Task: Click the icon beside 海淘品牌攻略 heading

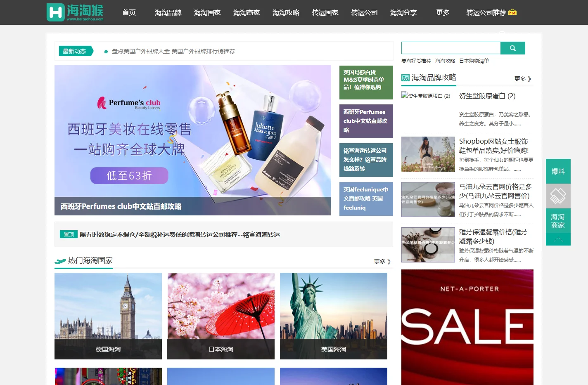Action: (405, 78)
